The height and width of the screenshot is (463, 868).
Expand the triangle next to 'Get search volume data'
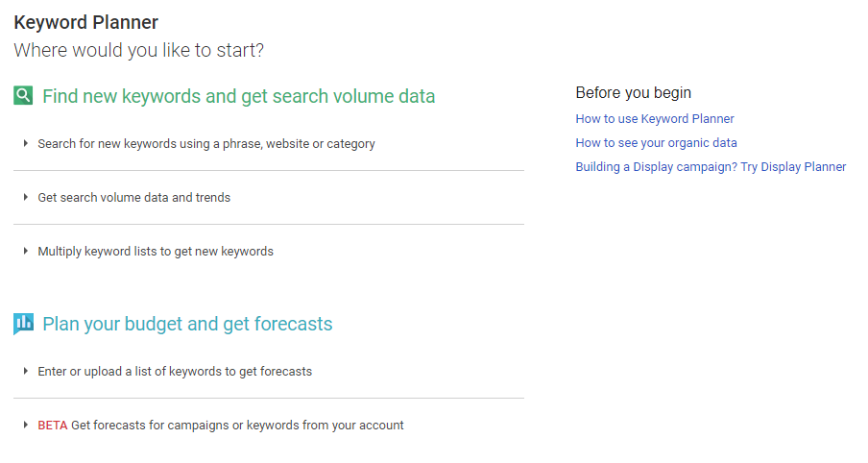coord(26,197)
